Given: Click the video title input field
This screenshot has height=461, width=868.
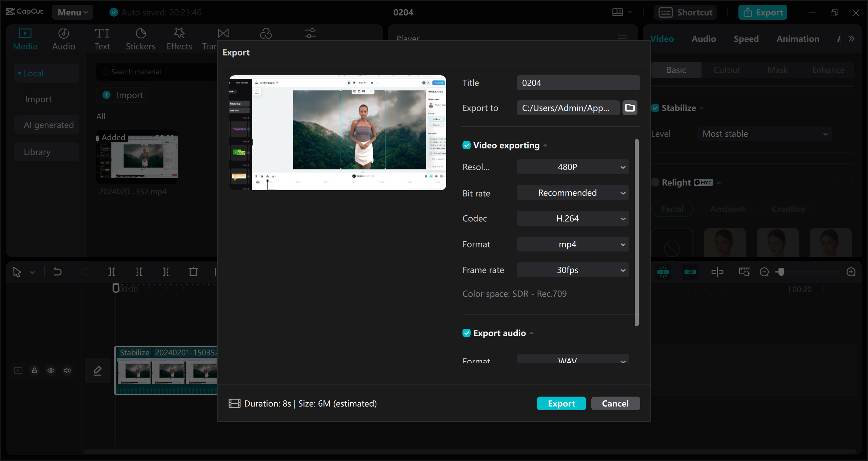Looking at the screenshot, I should click(578, 83).
